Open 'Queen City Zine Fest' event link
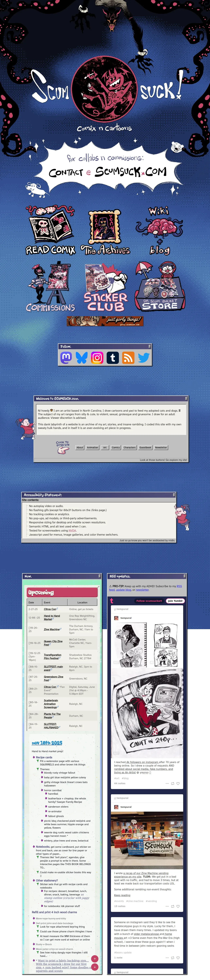 pos(53,643)
